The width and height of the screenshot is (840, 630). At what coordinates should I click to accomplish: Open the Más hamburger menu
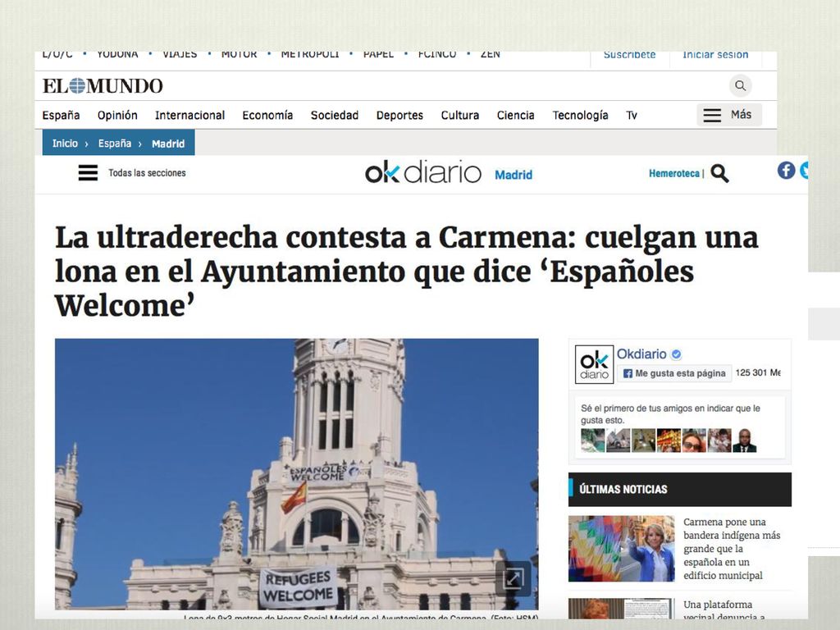coord(729,115)
